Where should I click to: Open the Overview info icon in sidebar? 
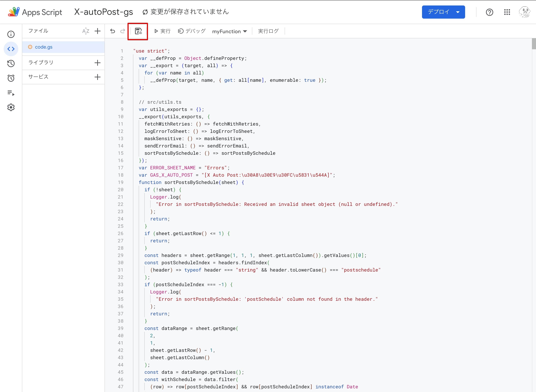pos(11,34)
